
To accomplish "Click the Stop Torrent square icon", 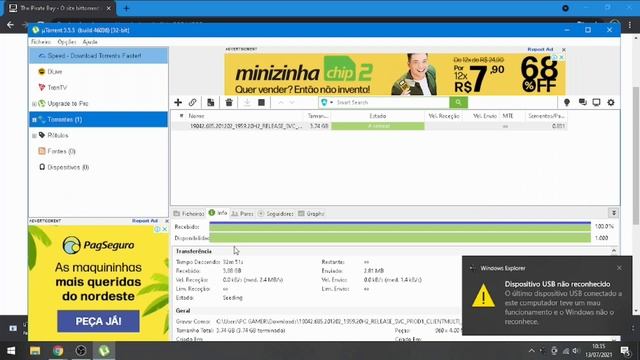I will tap(261, 102).
